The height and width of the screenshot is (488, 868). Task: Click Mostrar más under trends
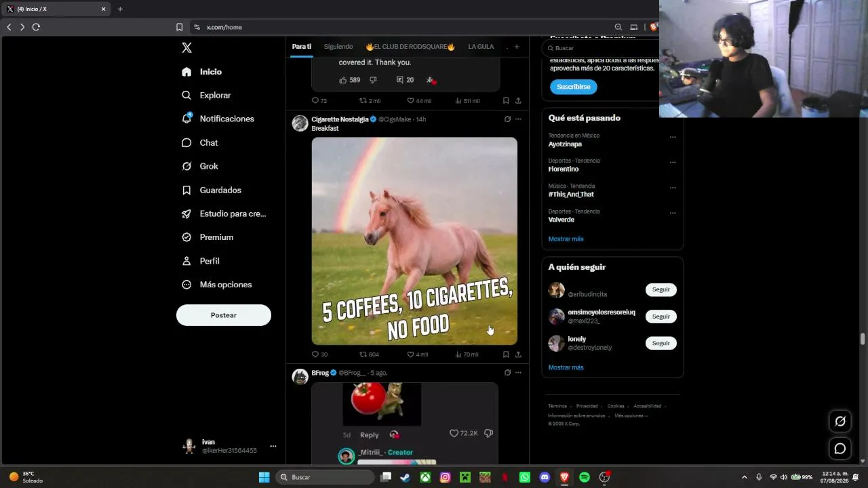pos(566,239)
